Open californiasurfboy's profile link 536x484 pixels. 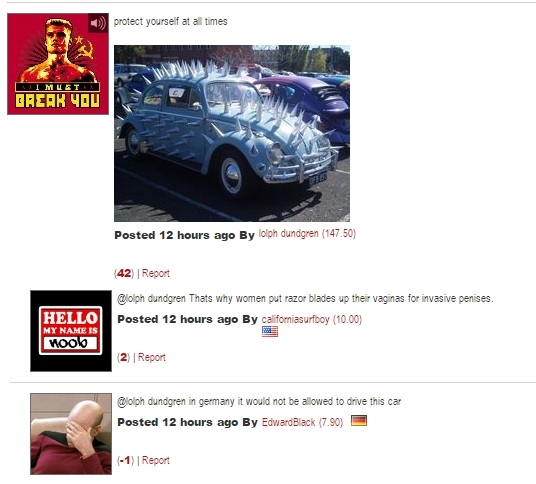point(295,319)
